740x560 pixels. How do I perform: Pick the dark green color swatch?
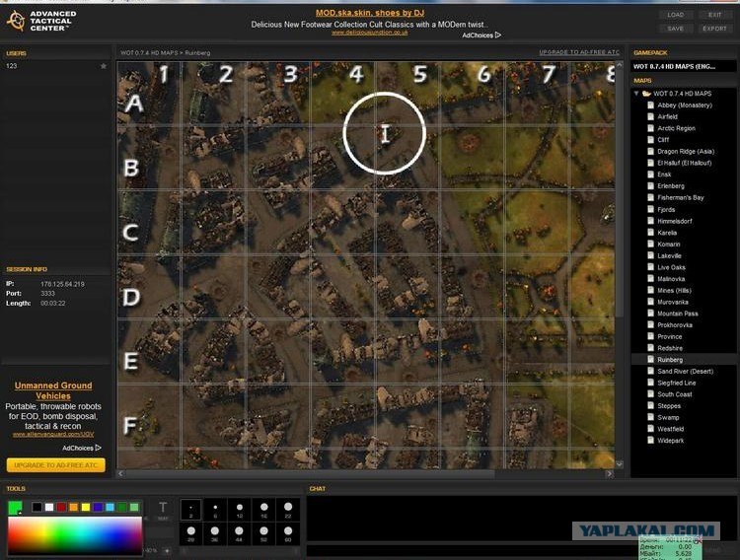point(122,507)
